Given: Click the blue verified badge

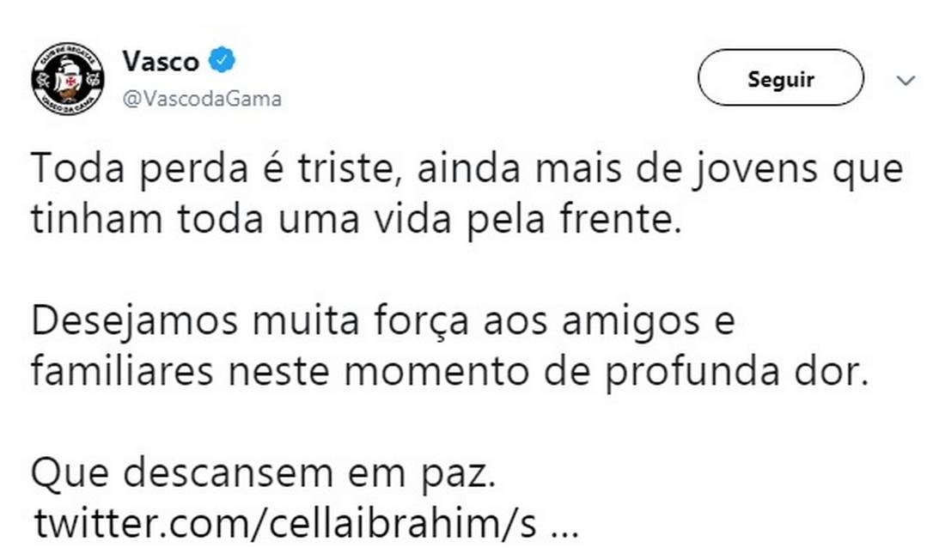Looking at the screenshot, I should pos(223,61).
